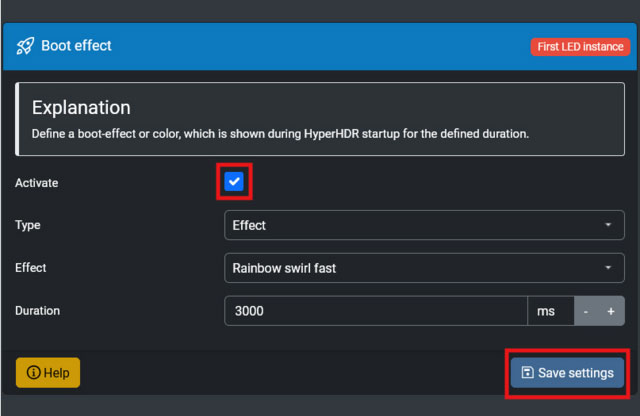Open the Effect dropdown showing Rainbow swirl fast

pyautogui.click(x=424, y=268)
